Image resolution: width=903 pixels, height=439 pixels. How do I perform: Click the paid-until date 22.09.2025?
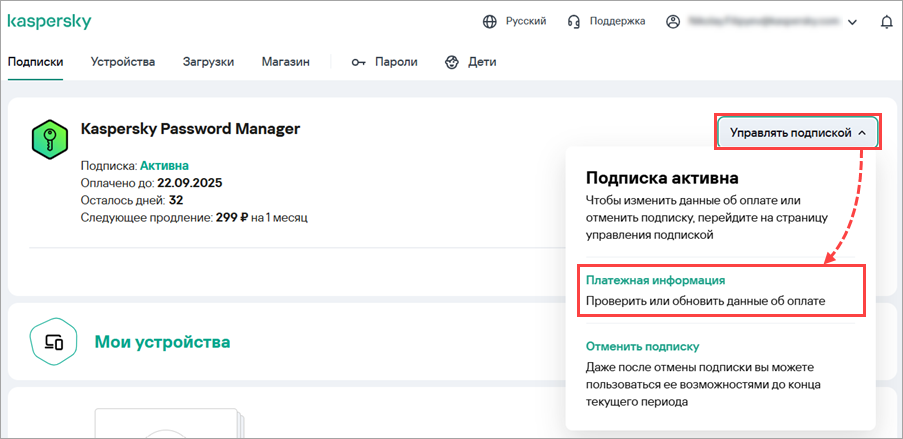click(x=189, y=183)
